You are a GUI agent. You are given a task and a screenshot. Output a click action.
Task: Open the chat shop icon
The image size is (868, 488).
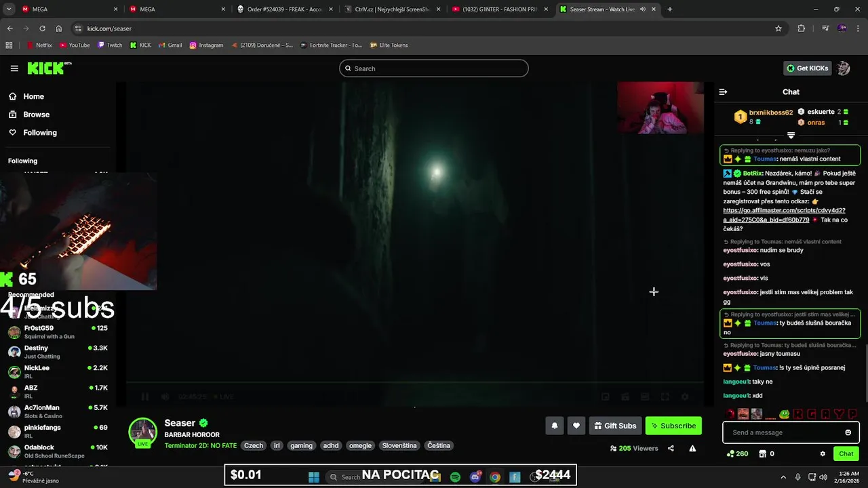pyautogui.click(x=762, y=453)
